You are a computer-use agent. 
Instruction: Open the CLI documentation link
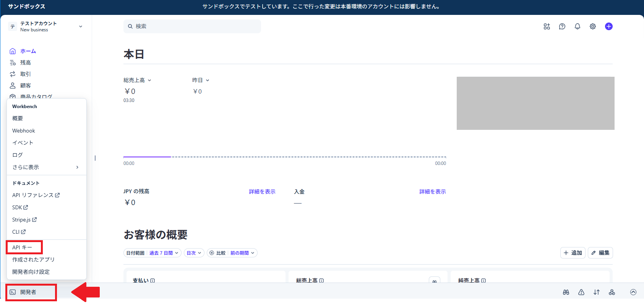19,232
